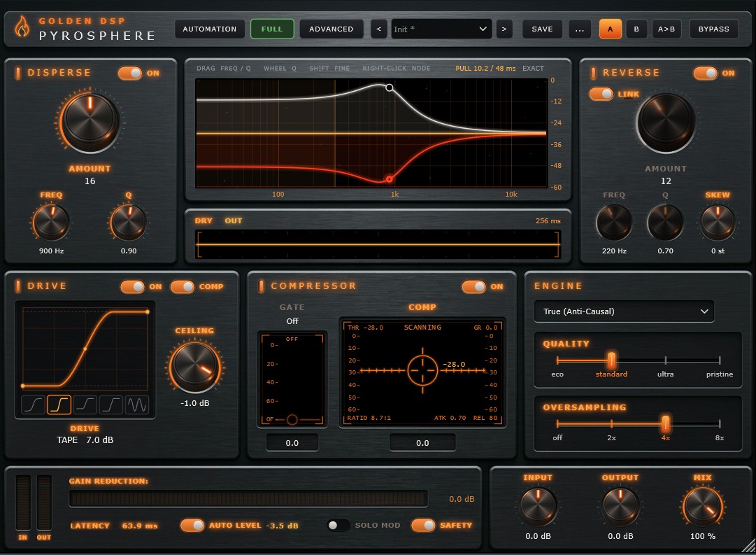This screenshot has height=555, width=756.
Task: Click the Reverse Amount knob
Action: click(x=666, y=122)
